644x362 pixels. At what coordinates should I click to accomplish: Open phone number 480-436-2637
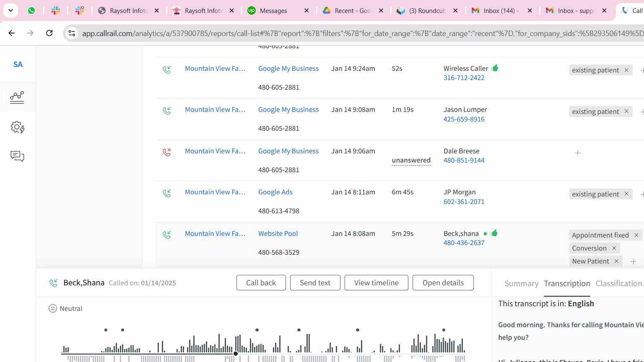464,243
